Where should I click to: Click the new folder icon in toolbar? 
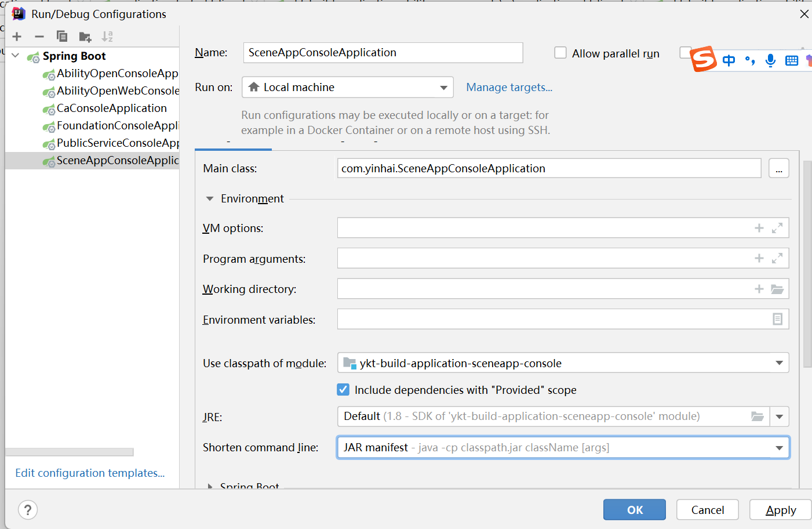(x=85, y=37)
